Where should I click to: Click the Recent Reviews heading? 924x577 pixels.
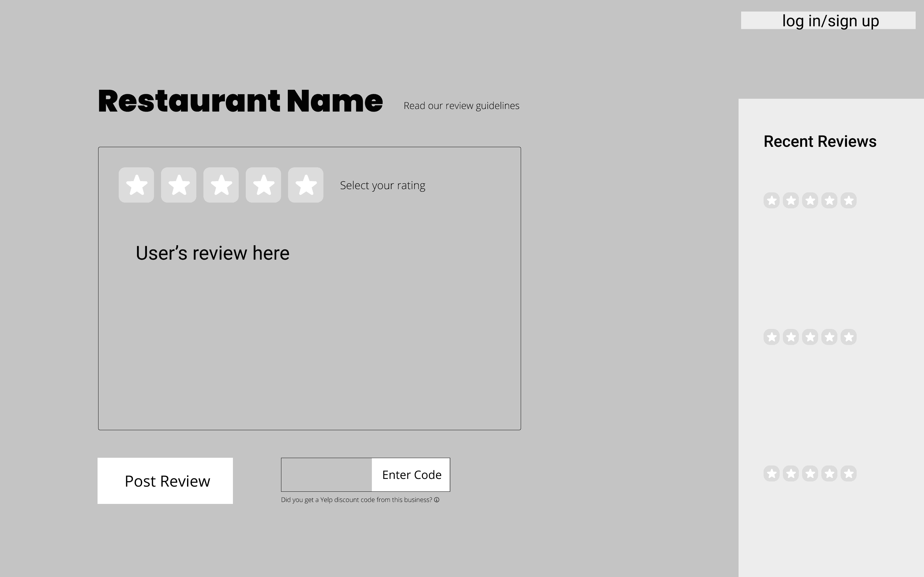[x=820, y=142]
